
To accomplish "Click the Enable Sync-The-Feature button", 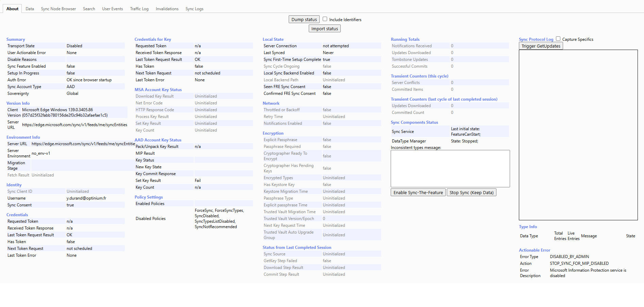I will (418, 192).
